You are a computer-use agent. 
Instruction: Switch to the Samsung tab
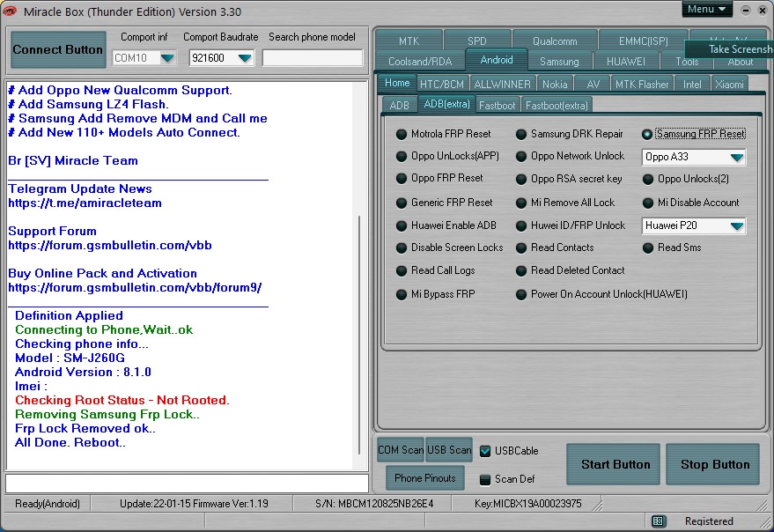click(559, 62)
